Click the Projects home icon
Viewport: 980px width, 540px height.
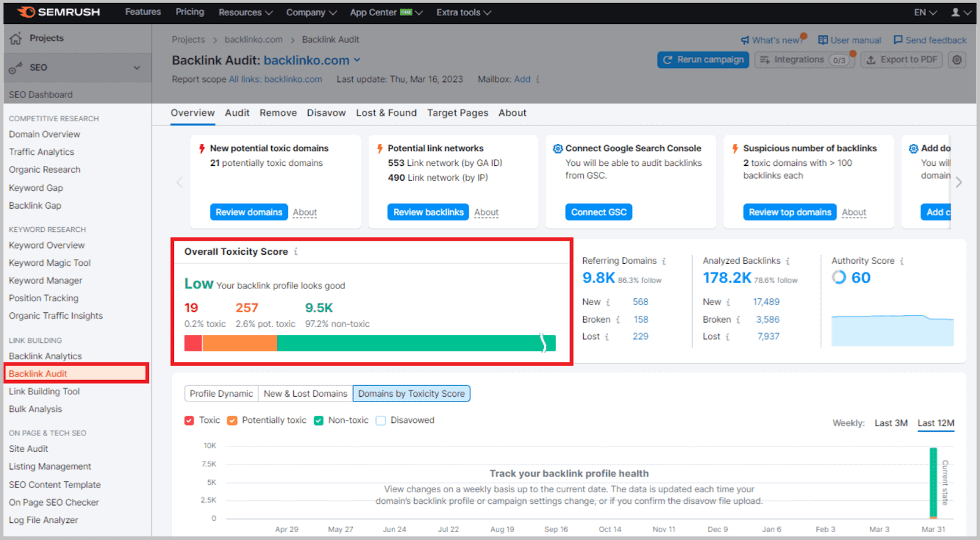16,38
